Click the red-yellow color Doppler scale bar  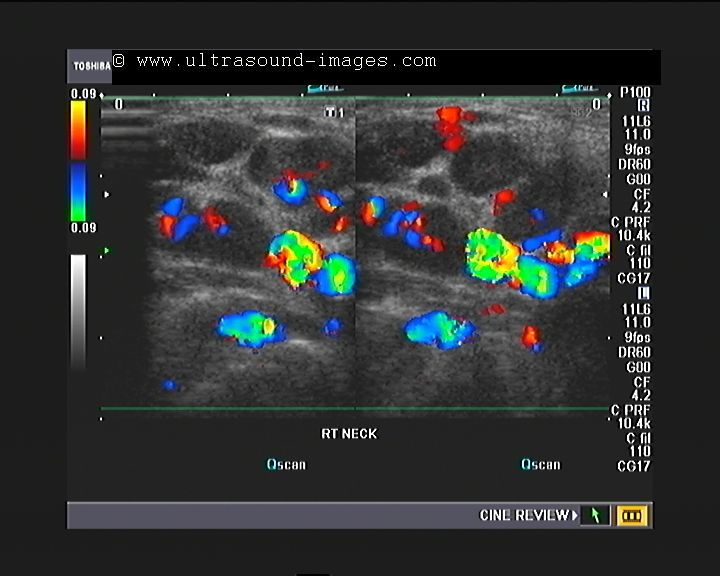click(x=78, y=130)
